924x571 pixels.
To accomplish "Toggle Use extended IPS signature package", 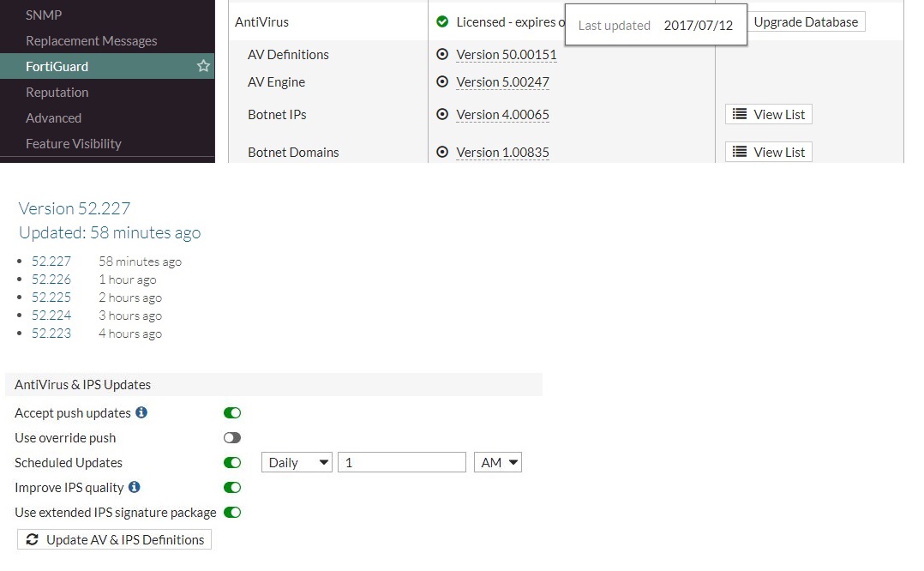I will [232, 512].
